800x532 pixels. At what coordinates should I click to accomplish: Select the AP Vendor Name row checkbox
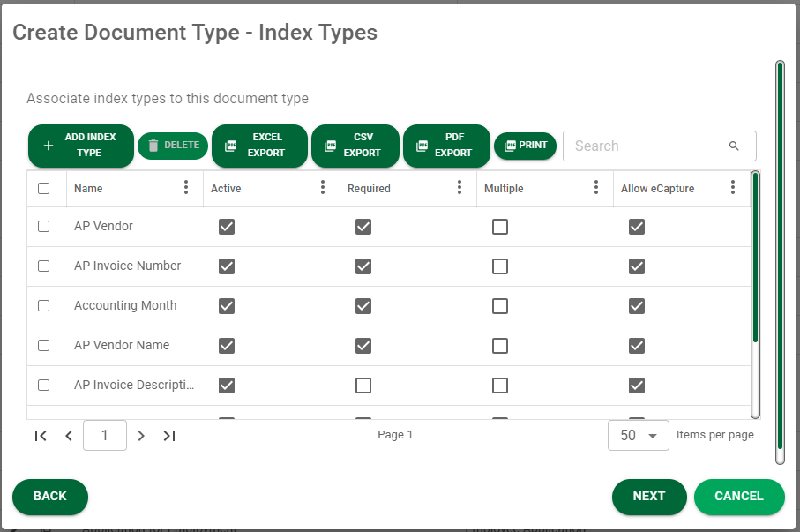(x=44, y=346)
